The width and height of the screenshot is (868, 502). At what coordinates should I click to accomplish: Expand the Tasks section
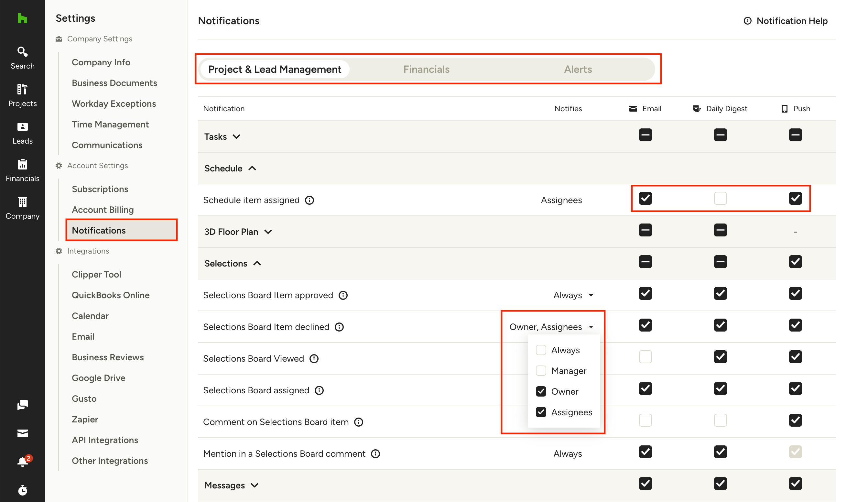click(222, 137)
